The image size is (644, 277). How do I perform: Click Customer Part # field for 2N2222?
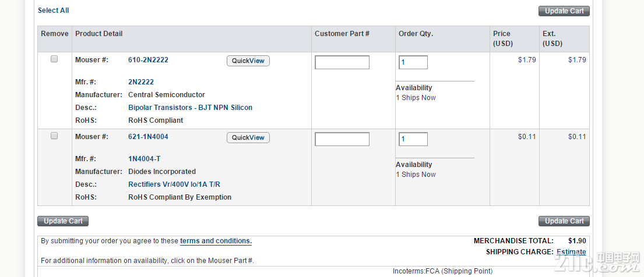342,62
